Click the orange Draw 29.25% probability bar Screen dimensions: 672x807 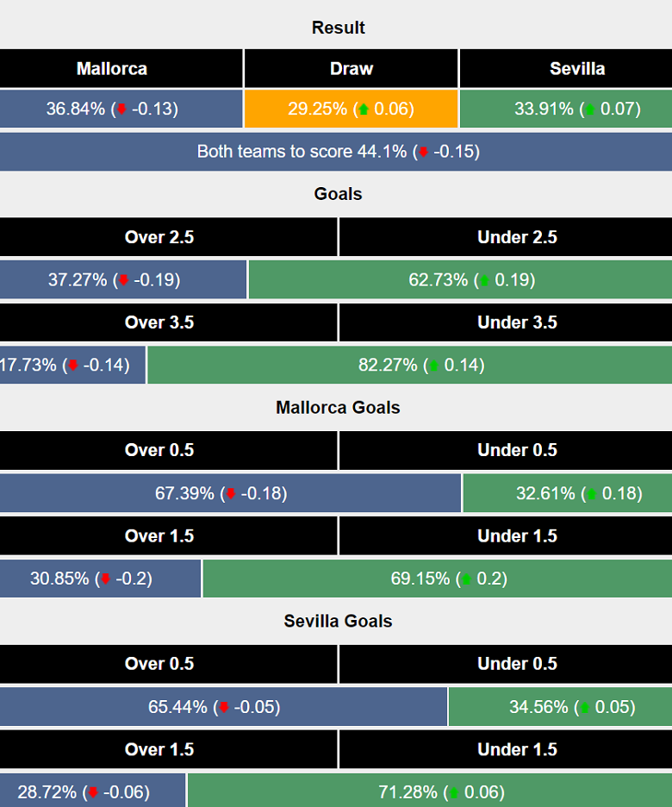351,109
